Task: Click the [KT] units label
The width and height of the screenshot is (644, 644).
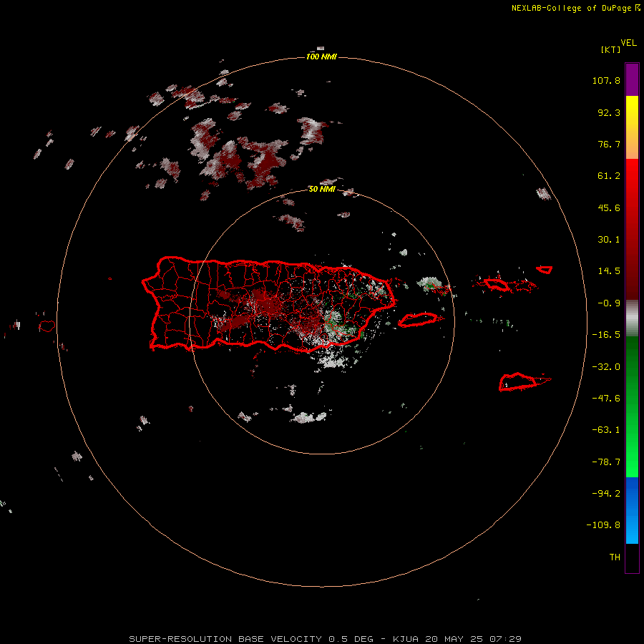Action: pyautogui.click(x=611, y=49)
